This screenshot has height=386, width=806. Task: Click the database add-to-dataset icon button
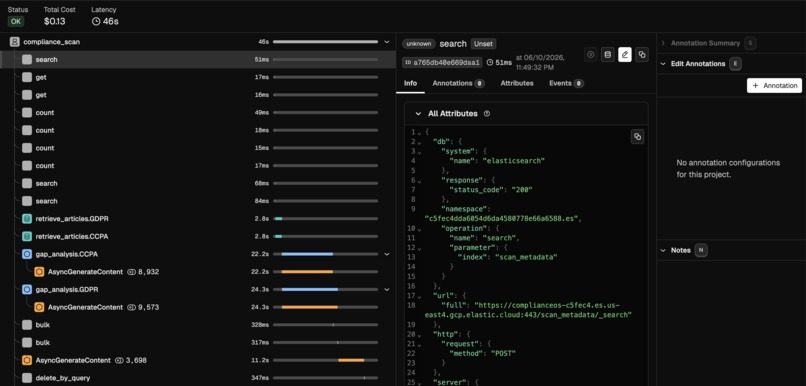(x=608, y=54)
